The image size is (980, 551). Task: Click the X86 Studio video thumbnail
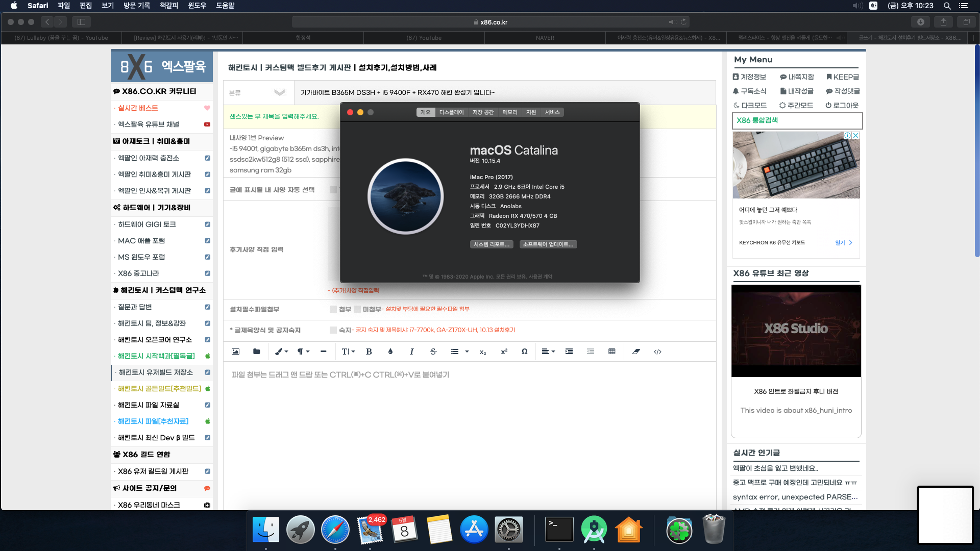796,331
